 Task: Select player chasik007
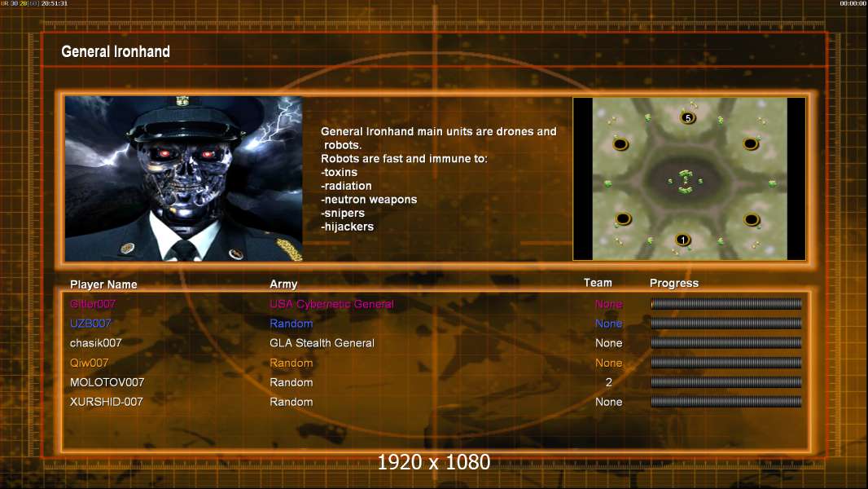pos(95,343)
